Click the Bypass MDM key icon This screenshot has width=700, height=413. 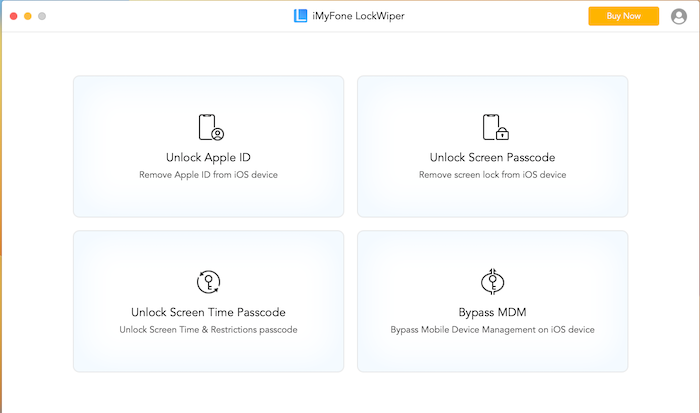tap(492, 282)
